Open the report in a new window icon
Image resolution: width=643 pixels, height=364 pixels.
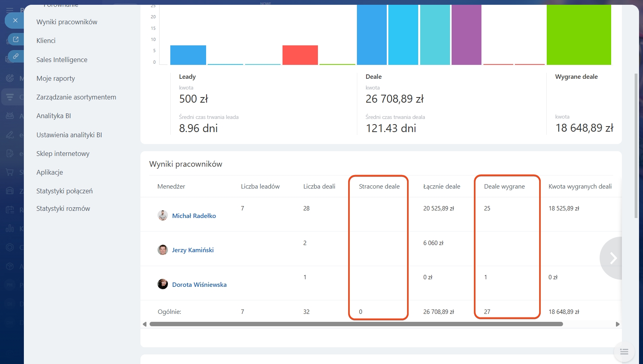point(16,39)
